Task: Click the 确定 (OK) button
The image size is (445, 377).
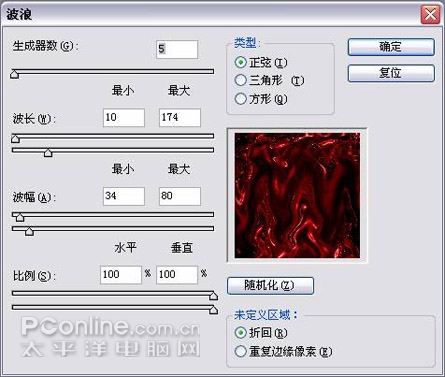Action: [x=391, y=47]
